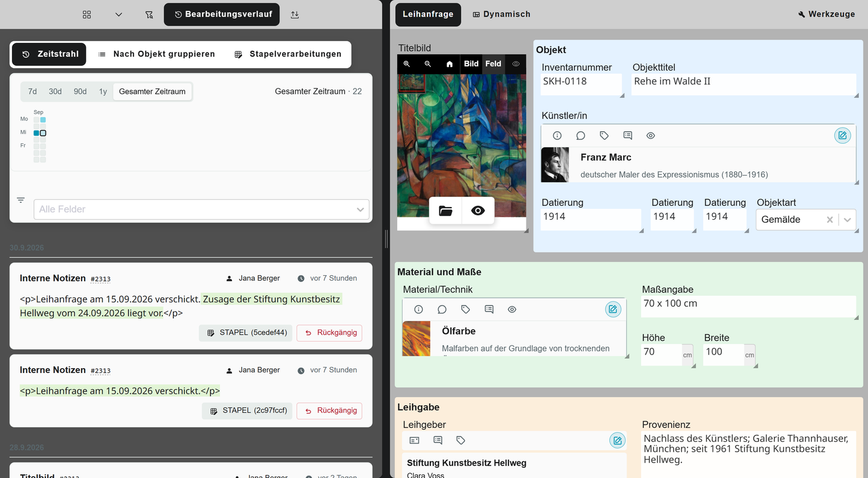Switch Titelbild viewer to Feld mode

coord(493,64)
